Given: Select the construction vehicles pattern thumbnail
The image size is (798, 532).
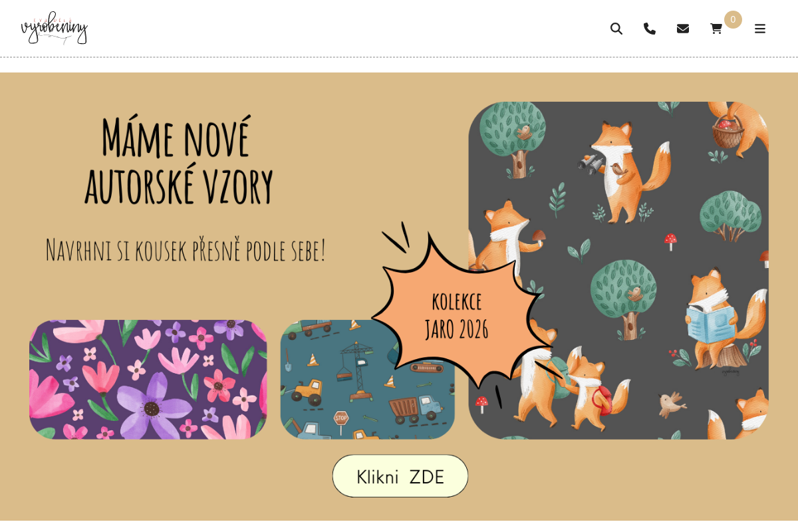Looking at the screenshot, I should point(368,380).
